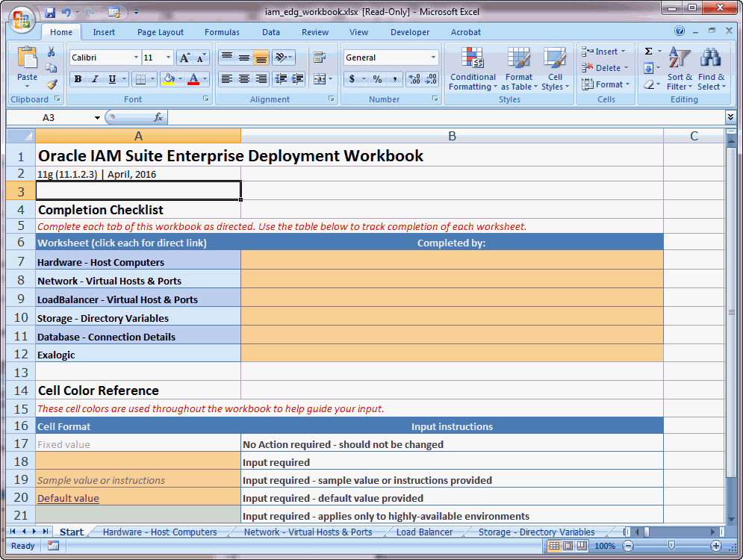Toggle Wrap Text icon

click(320, 57)
